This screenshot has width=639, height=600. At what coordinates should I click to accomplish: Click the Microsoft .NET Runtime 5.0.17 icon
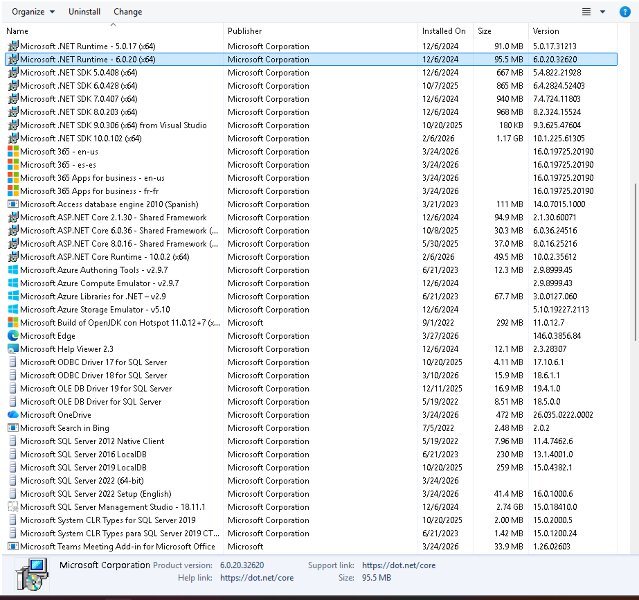click(13, 46)
